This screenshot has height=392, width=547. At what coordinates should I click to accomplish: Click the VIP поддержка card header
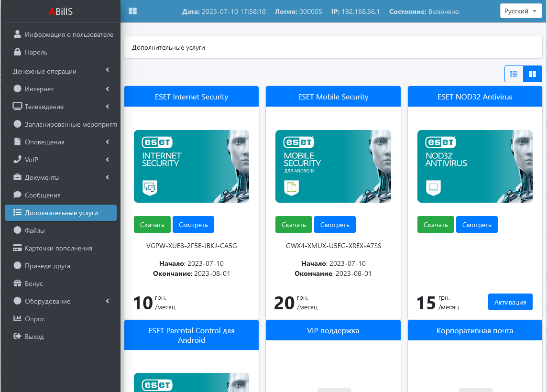coord(333,330)
